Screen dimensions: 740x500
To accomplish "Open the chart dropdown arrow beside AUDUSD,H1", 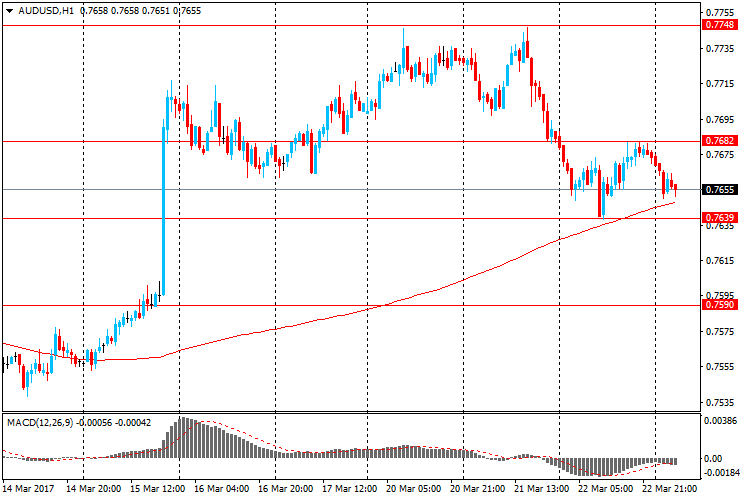I will (9, 11).
